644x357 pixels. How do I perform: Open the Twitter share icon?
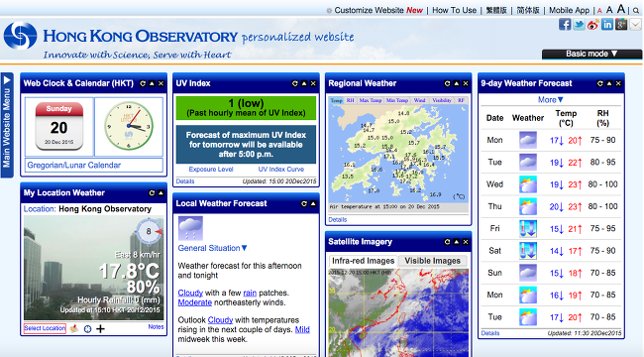point(580,25)
